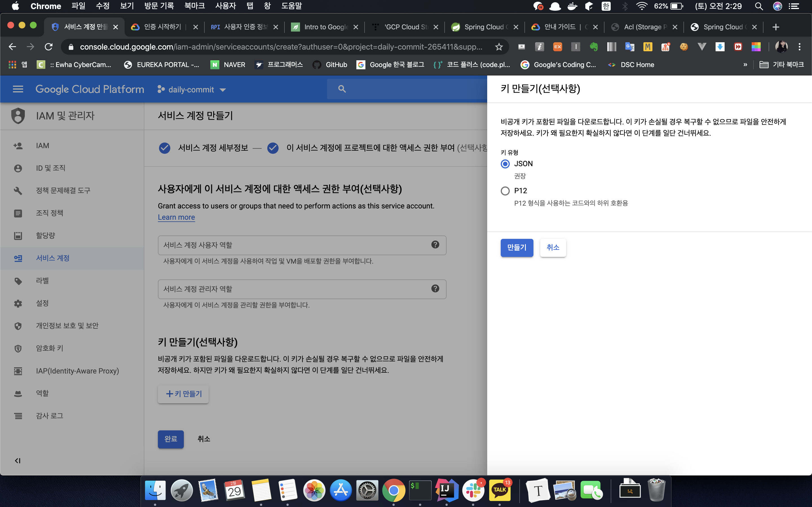Open the hamburger navigation menu
This screenshot has width=812, height=507.
tap(18, 89)
